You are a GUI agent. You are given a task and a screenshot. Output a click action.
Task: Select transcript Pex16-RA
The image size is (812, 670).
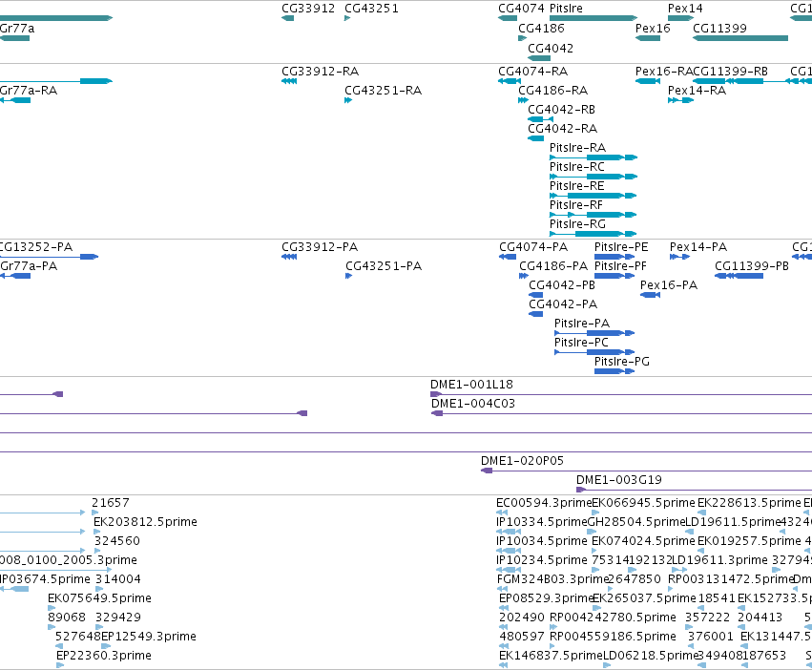click(664, 72)
